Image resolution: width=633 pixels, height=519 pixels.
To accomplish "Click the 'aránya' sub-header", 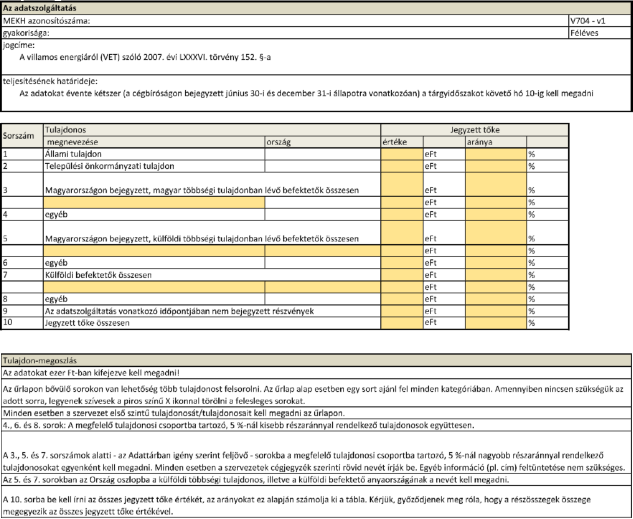I will click(x=480, y=142).
